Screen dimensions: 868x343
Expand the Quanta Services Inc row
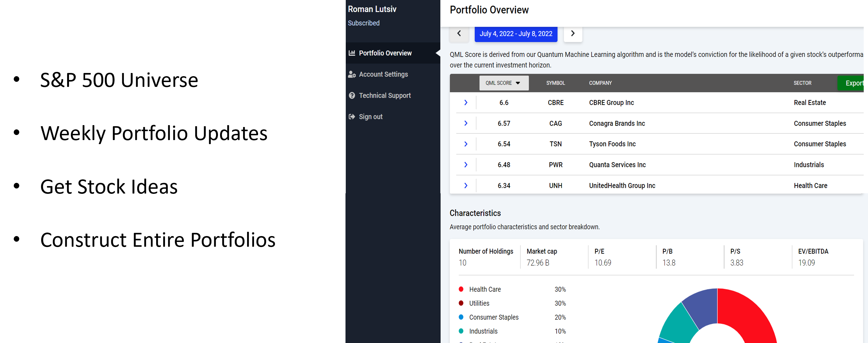tap(466, 165)
